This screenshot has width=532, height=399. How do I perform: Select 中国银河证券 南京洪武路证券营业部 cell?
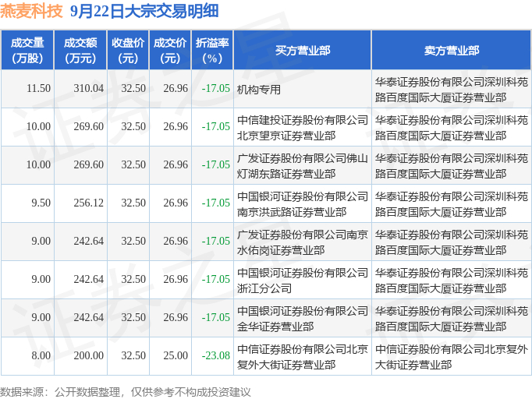click(303, 204)
